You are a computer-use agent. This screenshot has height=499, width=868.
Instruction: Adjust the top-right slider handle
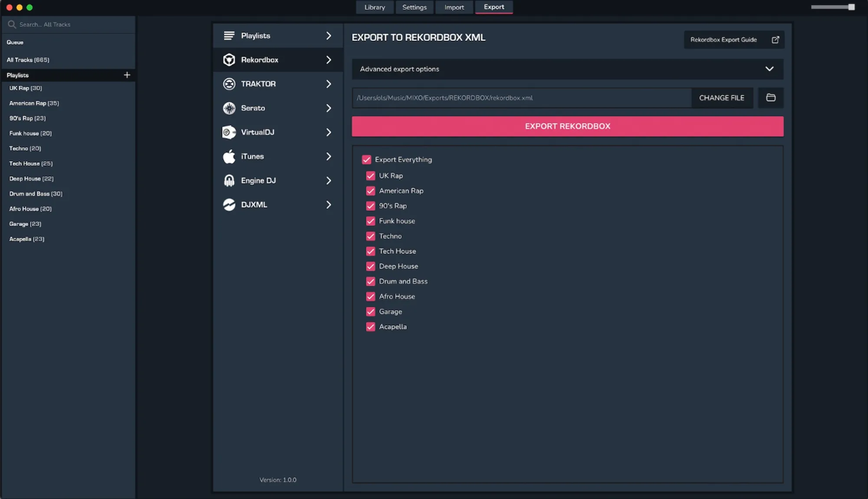point(852,7)
